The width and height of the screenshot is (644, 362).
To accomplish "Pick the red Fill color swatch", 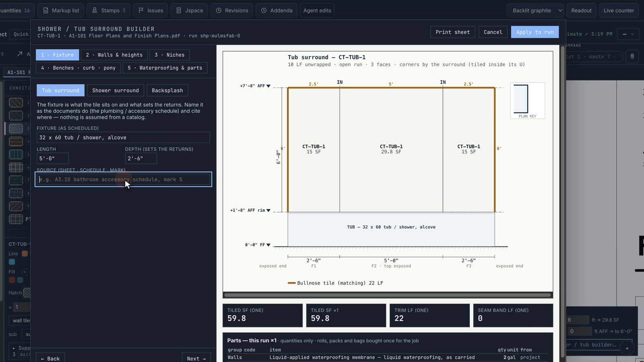I will 12,280.
